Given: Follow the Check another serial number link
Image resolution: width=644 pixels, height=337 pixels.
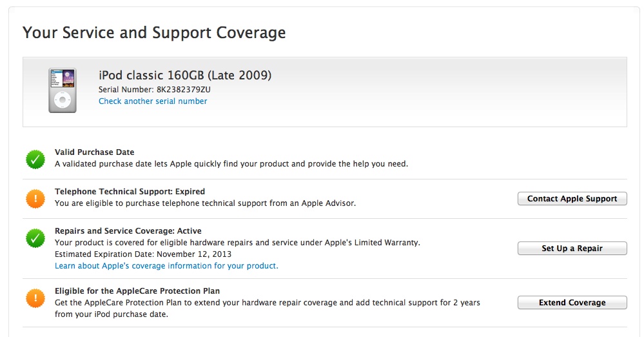Looking at the screenshot, I should click(x=153, y=101).
